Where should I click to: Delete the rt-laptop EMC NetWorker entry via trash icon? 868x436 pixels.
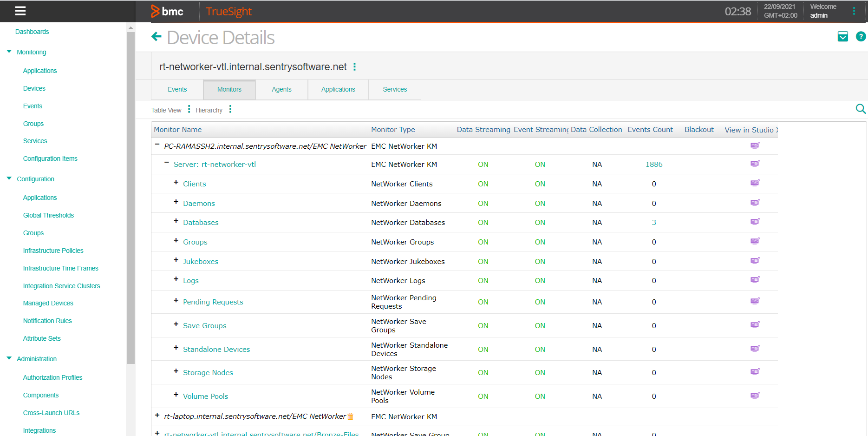coord(351,416)
